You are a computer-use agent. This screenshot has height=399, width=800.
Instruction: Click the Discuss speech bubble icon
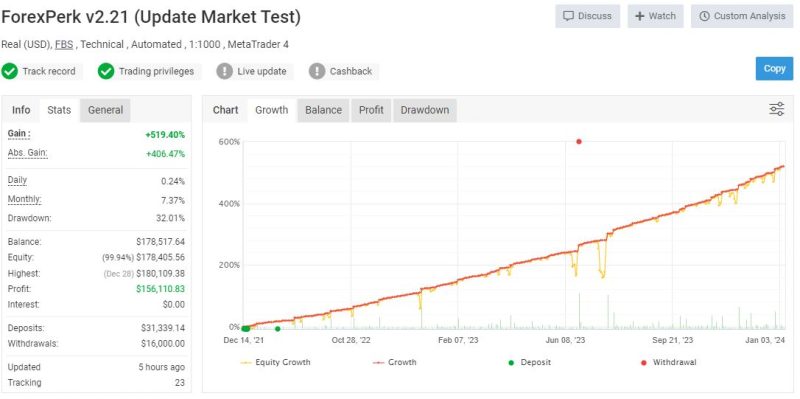click(x=568, y=16)
